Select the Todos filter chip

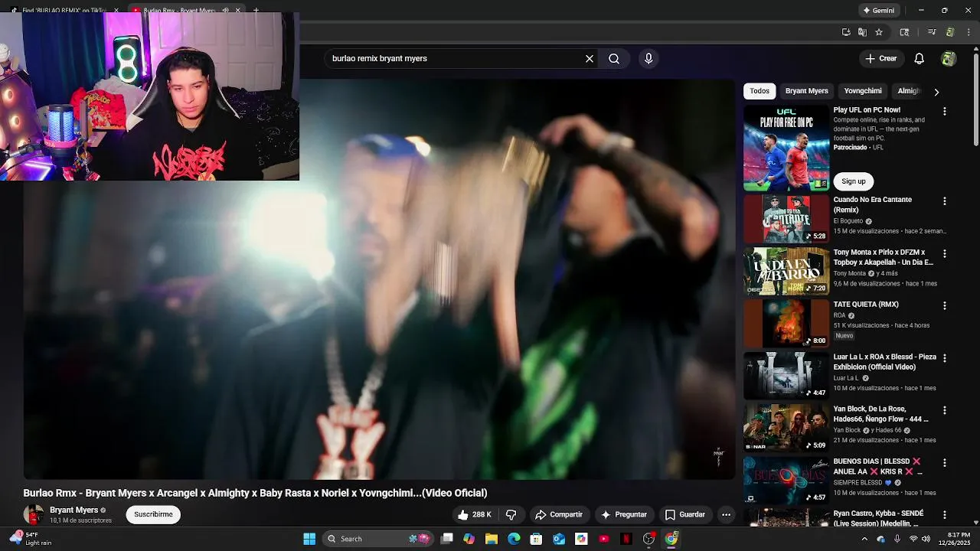pyautogui.click(x=759, y=91)
